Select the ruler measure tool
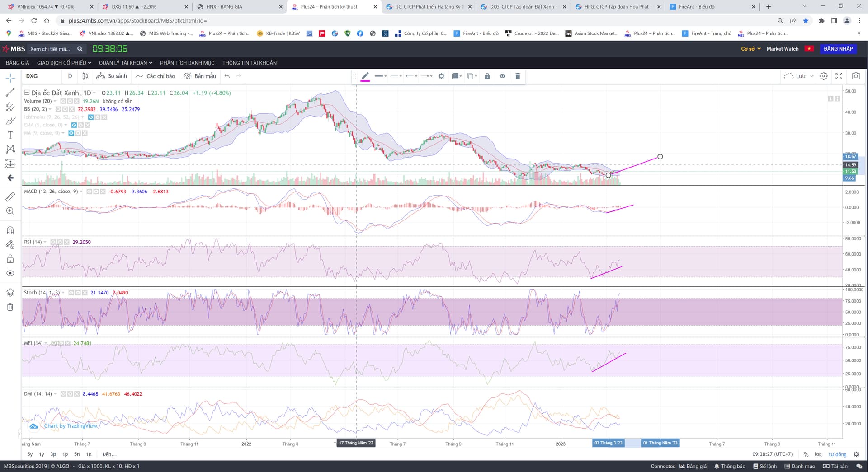Viewport: 868px width, 472px height. 10,197
